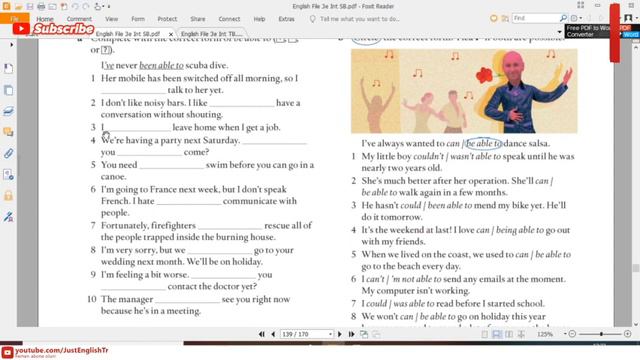Open the Bookmarks panel icon in sidebar
The width and height of the screenshot is (640, 360).
pyautogui.click(x=9, y=68)
